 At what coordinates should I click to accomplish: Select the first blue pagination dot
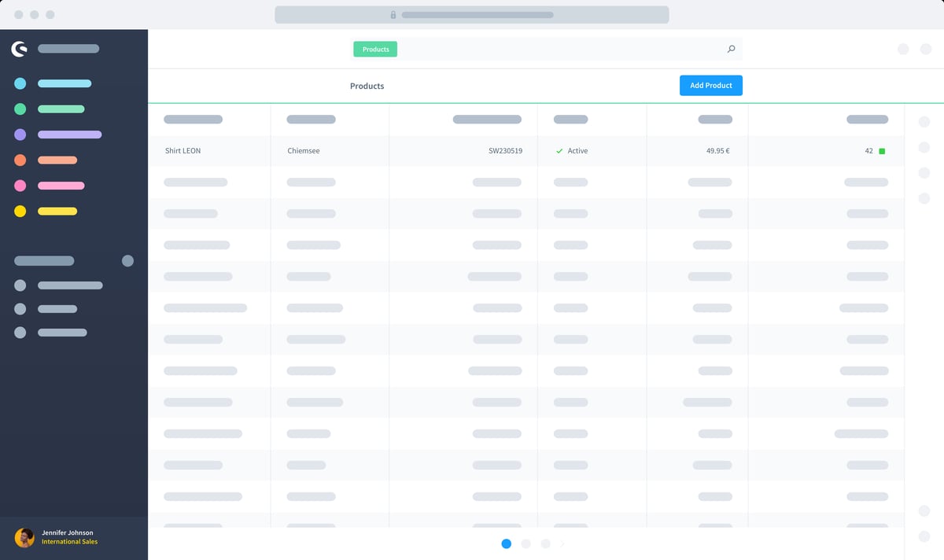[x=506, y=543]
